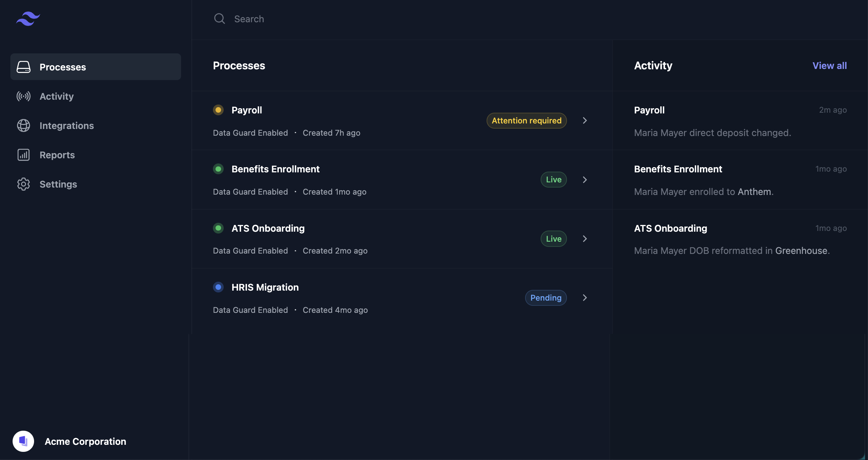
Task: Click the Processes icon in sidebar
Action: tap(23, 67)
